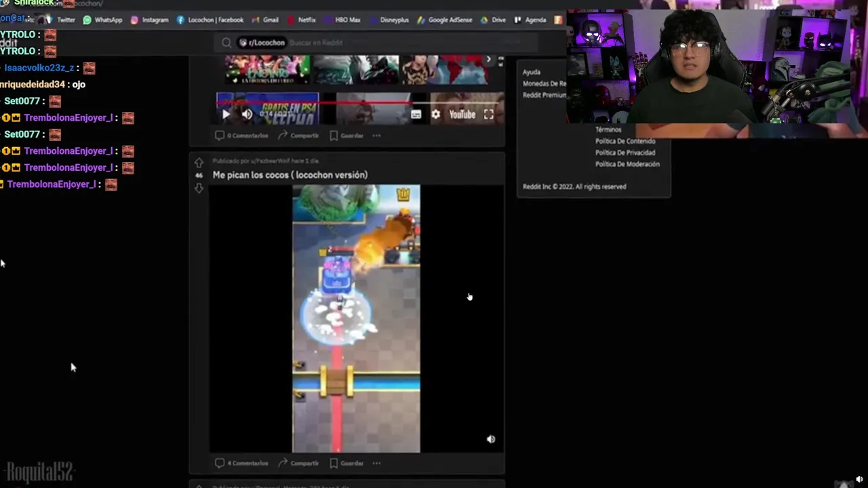Screen dimensions: 868x488
Task: Open the Términos link
Action: coord(608,129)
